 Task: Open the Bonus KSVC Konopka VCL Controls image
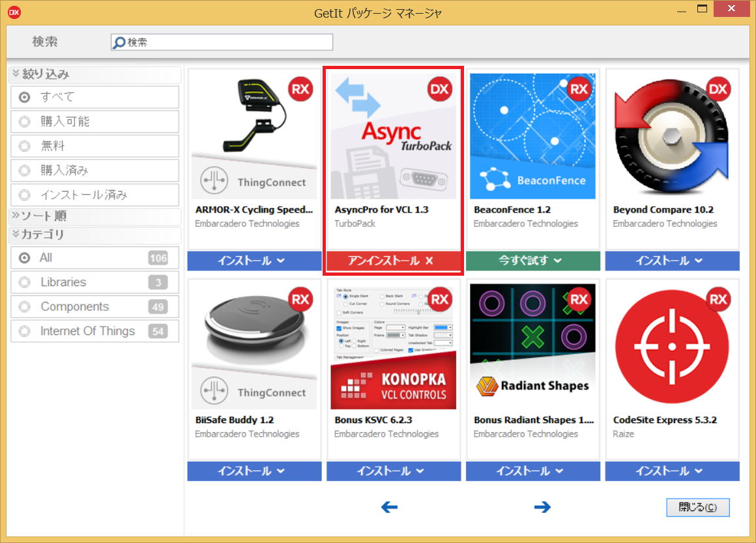(394, 346)
